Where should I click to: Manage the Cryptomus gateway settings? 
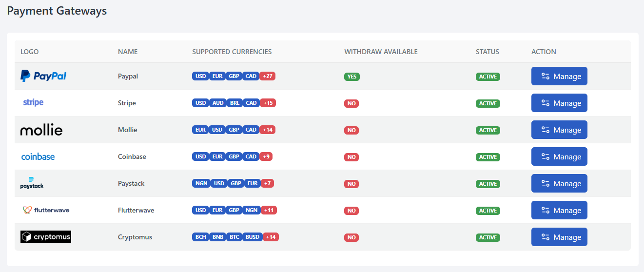tap(559, 237)
